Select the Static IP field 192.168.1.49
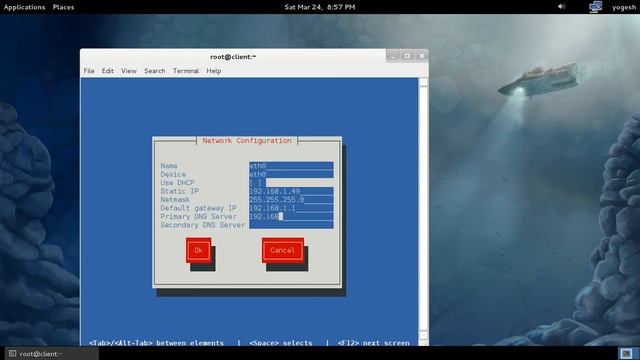 (x=291, y=191)
